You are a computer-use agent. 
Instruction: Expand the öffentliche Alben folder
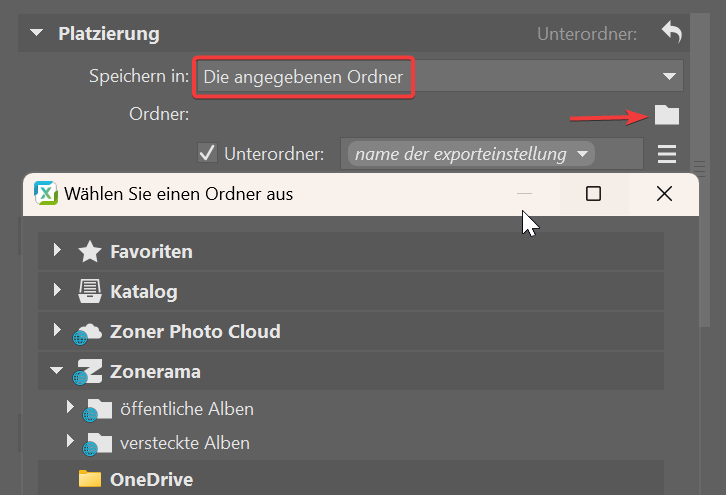(x=70, y=407)
